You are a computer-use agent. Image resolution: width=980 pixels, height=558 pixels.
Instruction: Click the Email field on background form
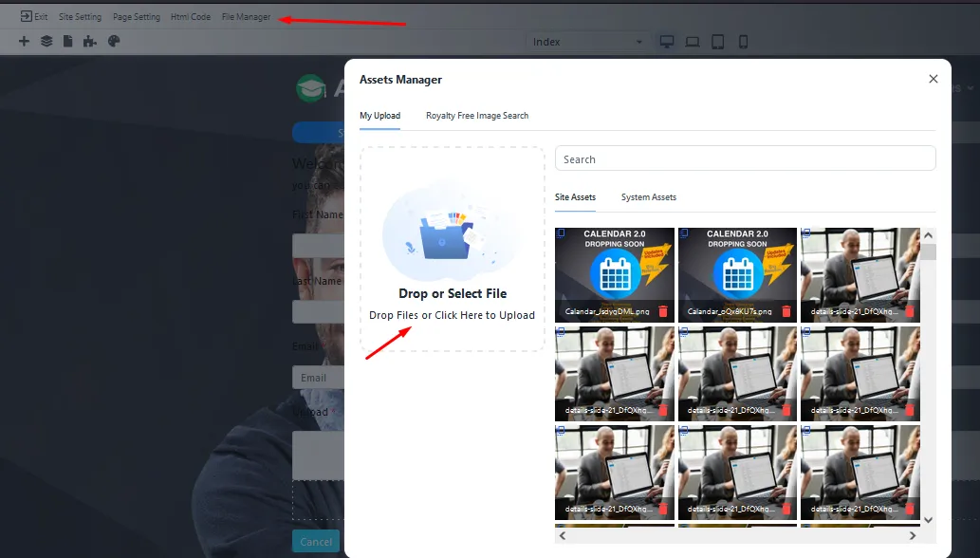[318, 378]
